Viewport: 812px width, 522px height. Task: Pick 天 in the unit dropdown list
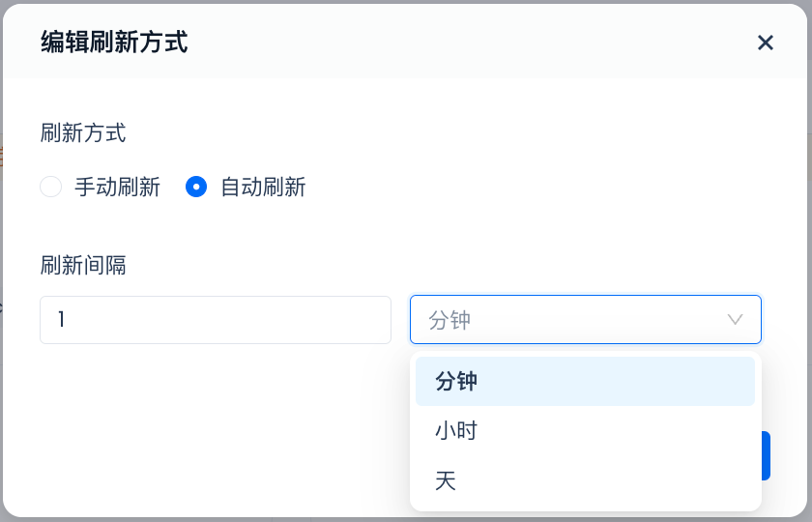coord(446,480)
